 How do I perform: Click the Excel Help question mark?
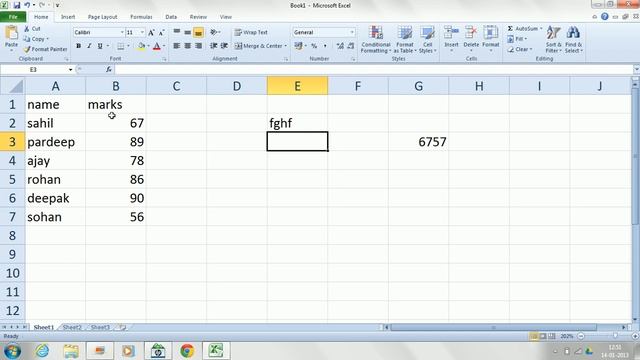pyautogui.click(x=604, y=17)
